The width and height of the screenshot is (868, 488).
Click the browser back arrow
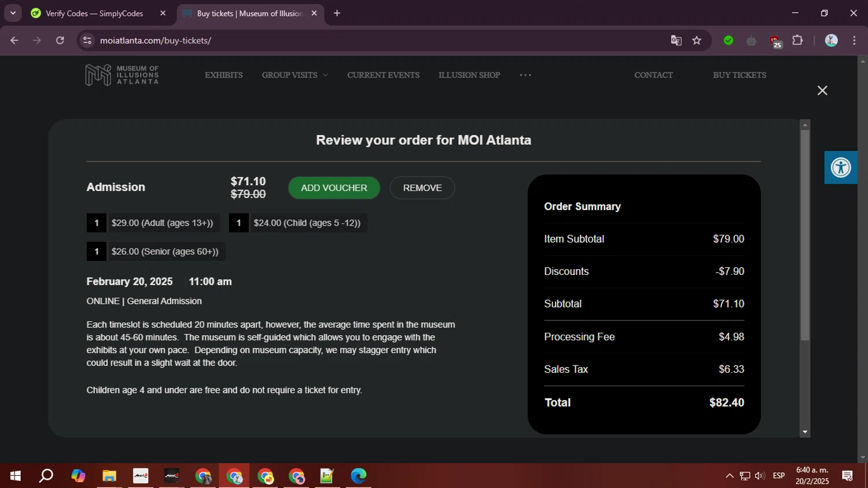[14, 41]
